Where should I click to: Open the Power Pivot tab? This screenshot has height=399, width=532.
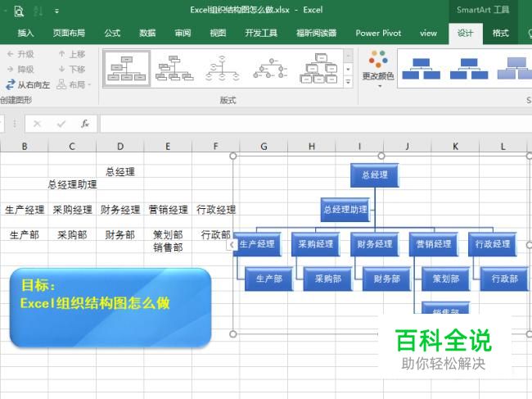pyautogui.click(x=378, y=33)
